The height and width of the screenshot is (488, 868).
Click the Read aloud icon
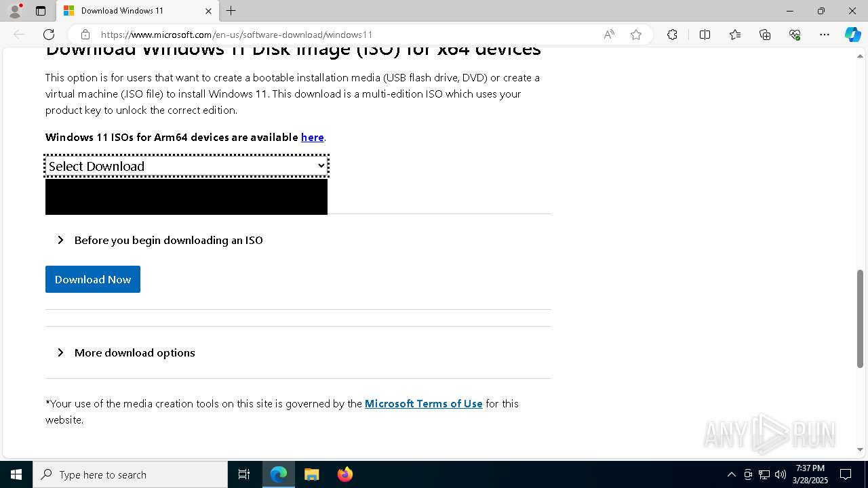tap(609, 35)
